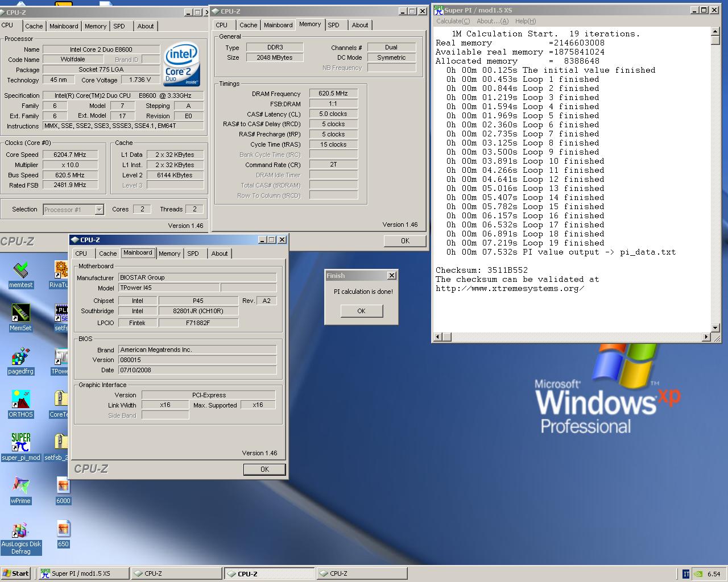Launch the ORTHOS stress test shortcut
This screenshot has width=728, height=582.
20,404
